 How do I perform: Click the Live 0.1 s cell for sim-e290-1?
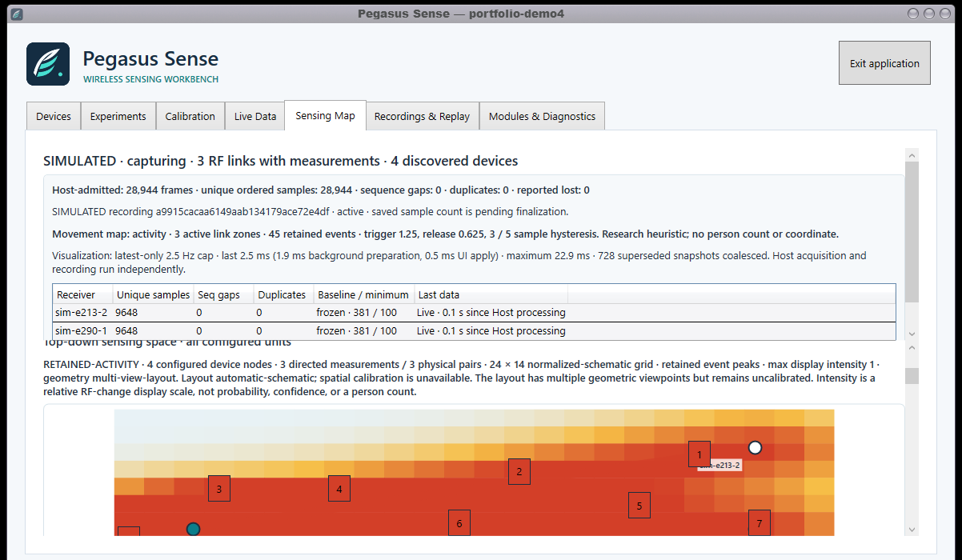pos(491,330)
